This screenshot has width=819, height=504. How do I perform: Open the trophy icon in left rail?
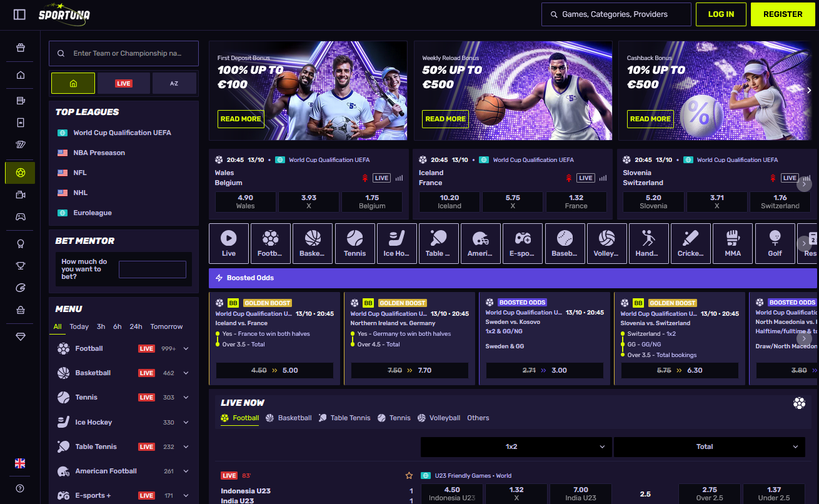point(21,266)
